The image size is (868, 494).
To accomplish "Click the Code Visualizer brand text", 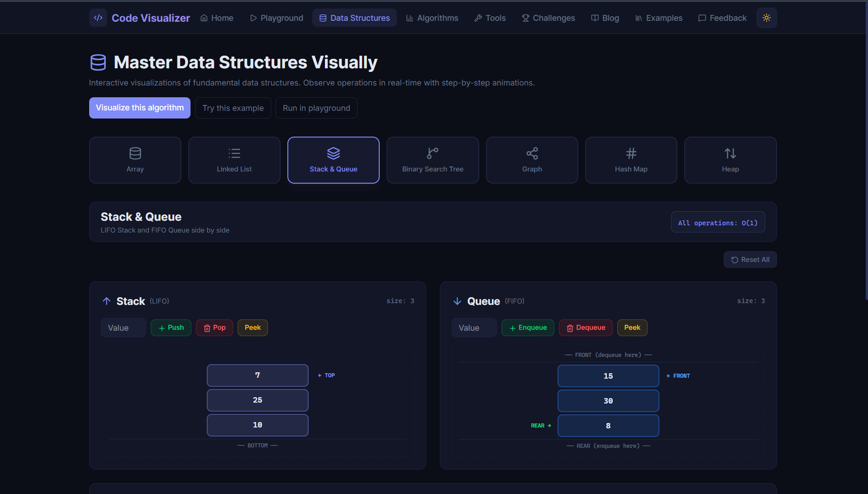I will pyautogui.click(x=151, y=18).
